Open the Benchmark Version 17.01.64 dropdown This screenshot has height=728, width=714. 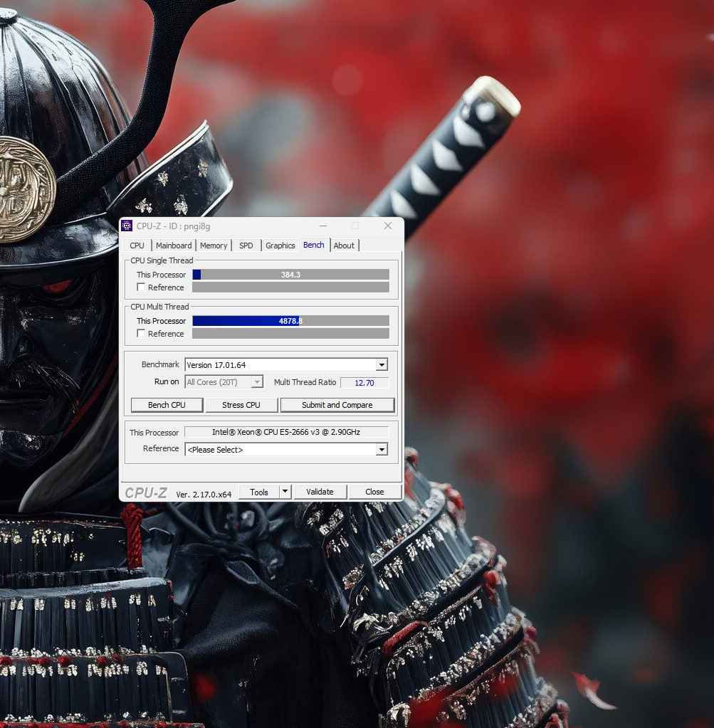(x=382, y=364)
